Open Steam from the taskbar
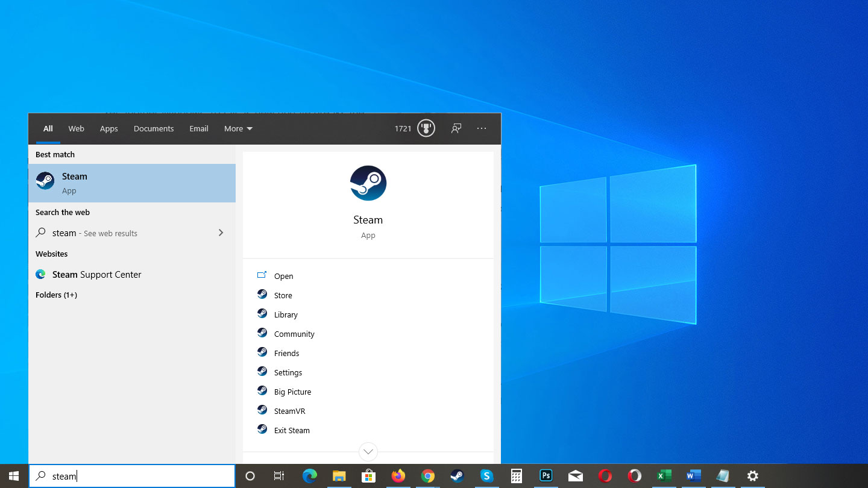The width and height of the screenshot is (868, 488). (457, 476)
